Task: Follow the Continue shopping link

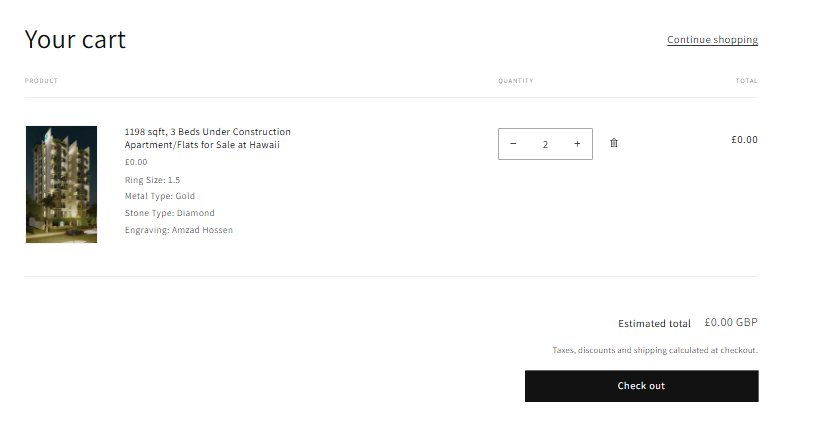Action: (x=712, y=40)
